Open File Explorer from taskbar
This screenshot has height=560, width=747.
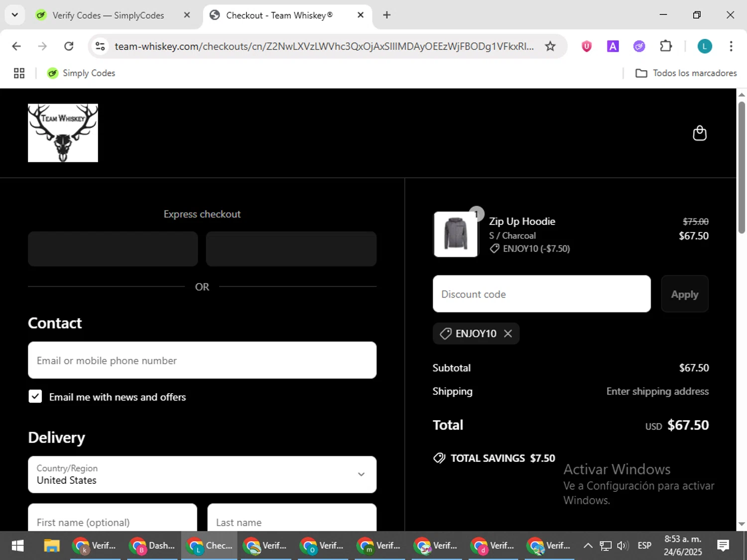52,546
